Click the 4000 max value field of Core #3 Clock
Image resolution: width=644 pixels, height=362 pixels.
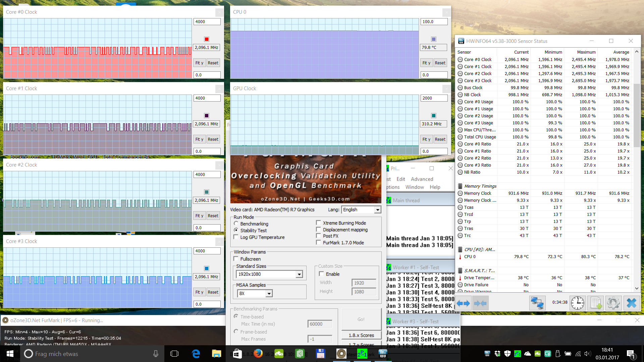207,251
